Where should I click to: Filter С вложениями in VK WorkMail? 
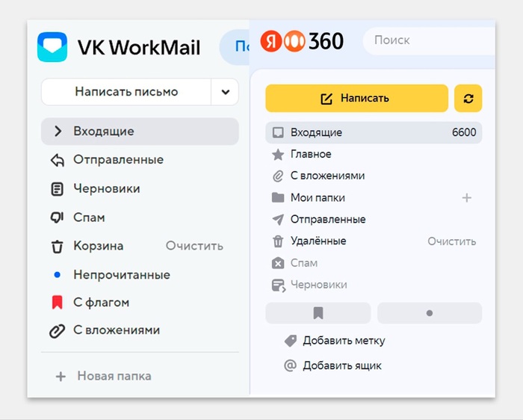tap(117, 330)
